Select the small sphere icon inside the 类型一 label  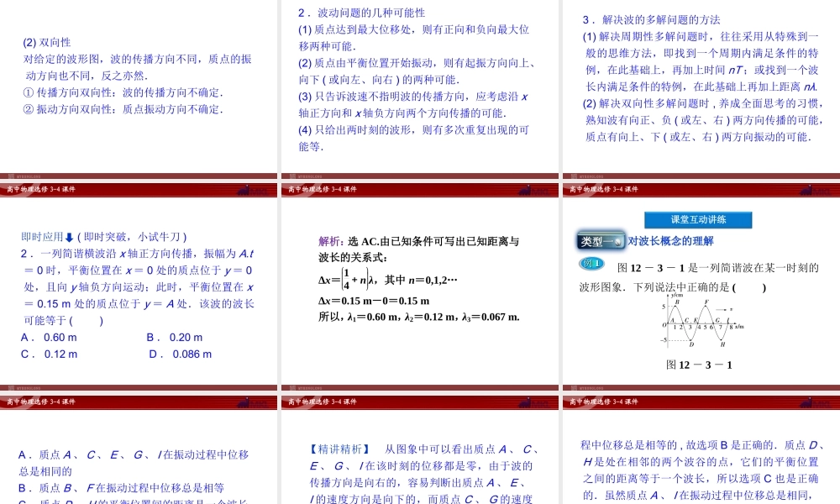(619, 242)
